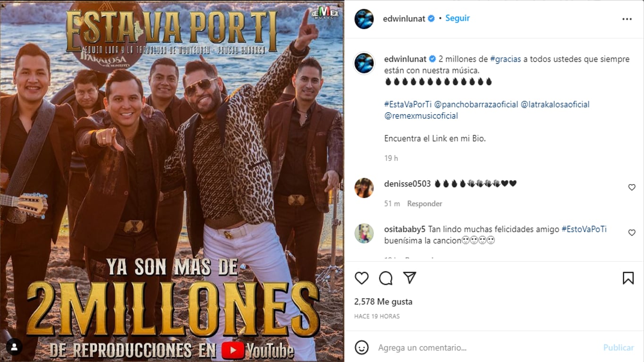Viewport: 644px width, 362px height.
Task: Open denisse0503's profile picture
Action: click(364, 188)
